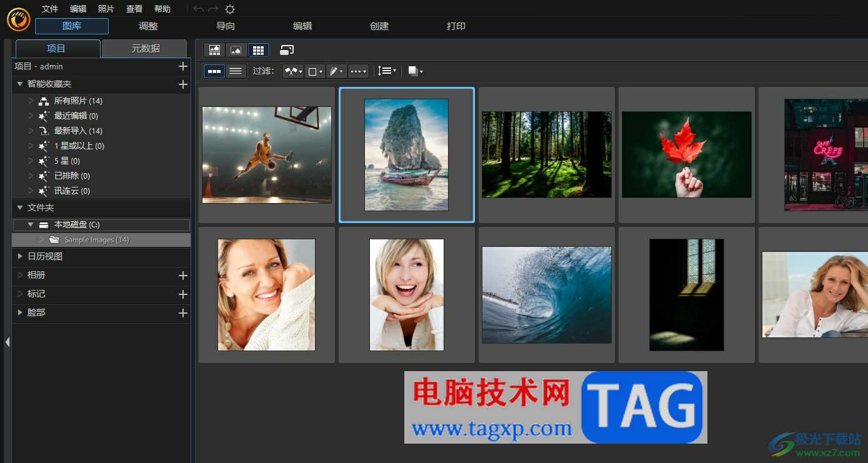Image resolution: width=868 pixels, height=463 pixels.
Task: Select thumbnail view for the browser
Action: point(214,71)
